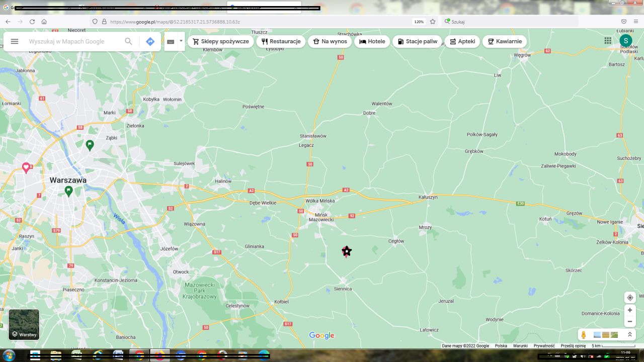
Task: Click the Otwock town label
Action: point(181,272)
